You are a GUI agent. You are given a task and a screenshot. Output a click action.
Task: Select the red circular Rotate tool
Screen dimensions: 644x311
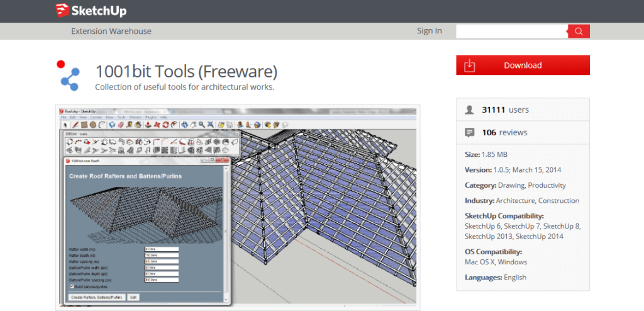coord(165,125)
